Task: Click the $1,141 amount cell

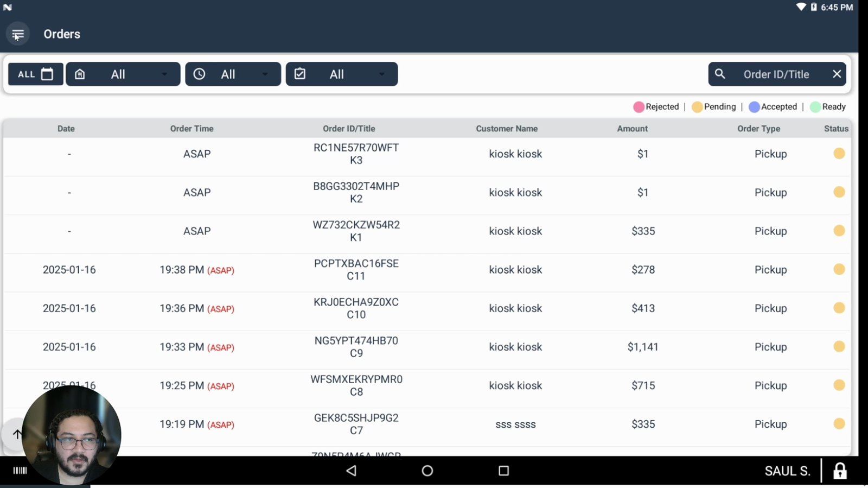Action: coord(643,347)
